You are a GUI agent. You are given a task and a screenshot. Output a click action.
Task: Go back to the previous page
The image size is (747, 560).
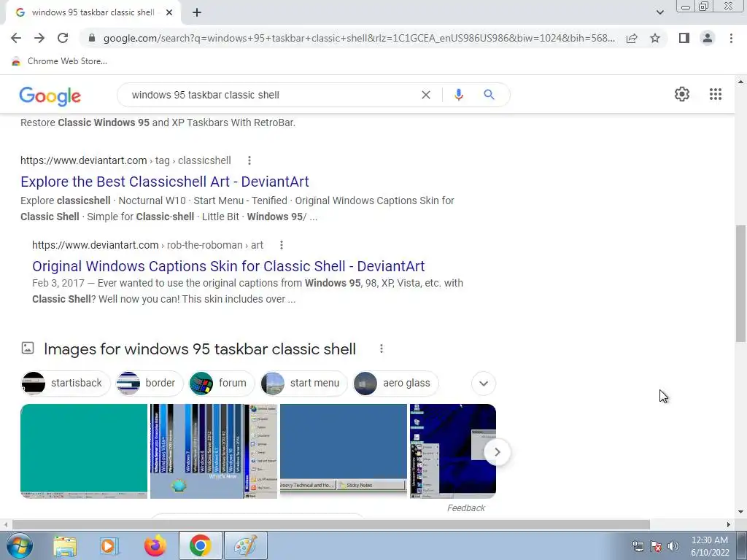(16, 38)
